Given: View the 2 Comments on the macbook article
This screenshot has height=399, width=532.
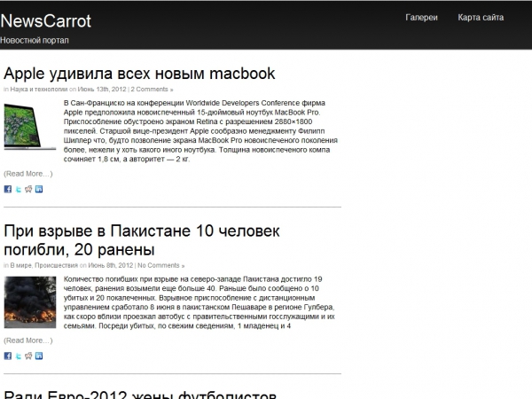Looking at the screenshot, I should [152, 90].
